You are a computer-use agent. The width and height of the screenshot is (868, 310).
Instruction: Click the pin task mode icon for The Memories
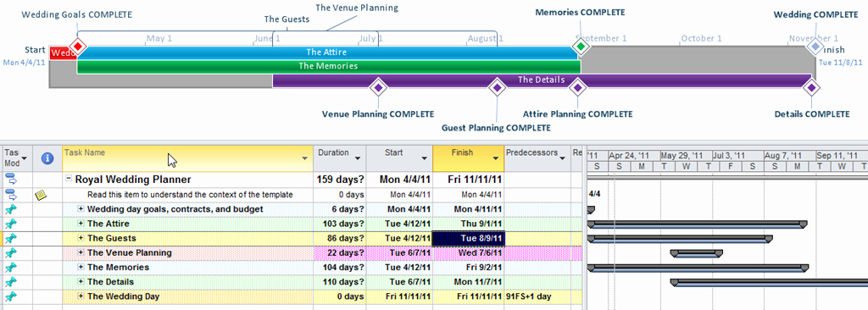pos(11,267)
